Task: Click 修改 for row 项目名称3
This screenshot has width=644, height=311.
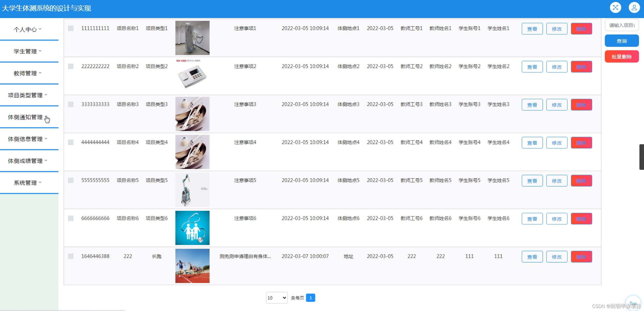Action: click(556, 105)
